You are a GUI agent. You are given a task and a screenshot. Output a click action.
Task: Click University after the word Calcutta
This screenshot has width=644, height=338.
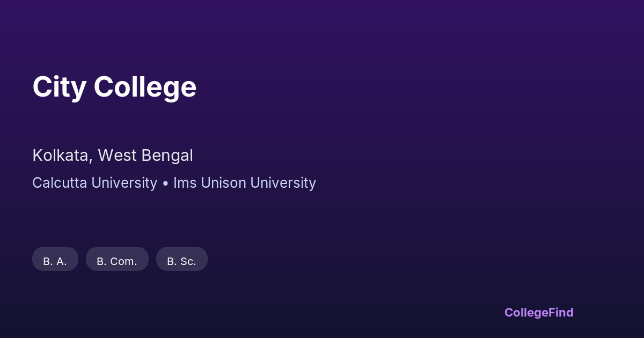124,183
